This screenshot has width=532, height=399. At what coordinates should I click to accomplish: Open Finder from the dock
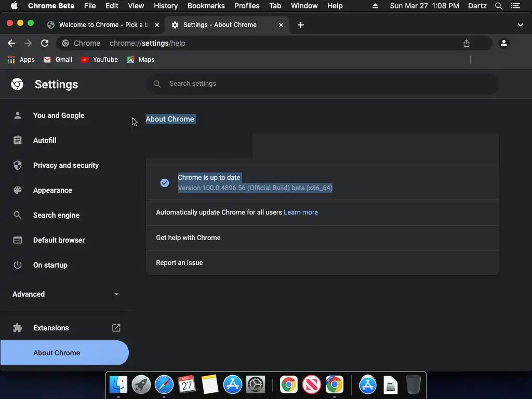(x=118, y=384)
